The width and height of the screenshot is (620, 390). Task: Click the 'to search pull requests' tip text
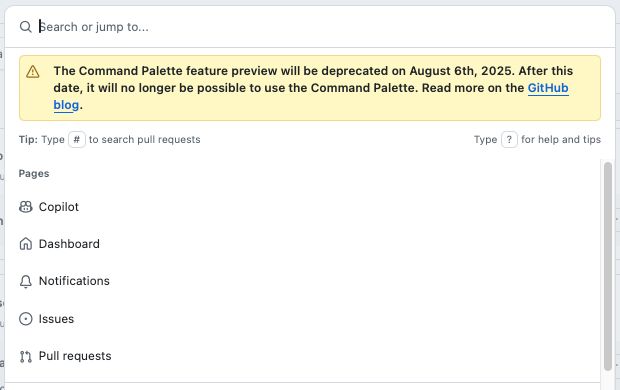(145, 140)
